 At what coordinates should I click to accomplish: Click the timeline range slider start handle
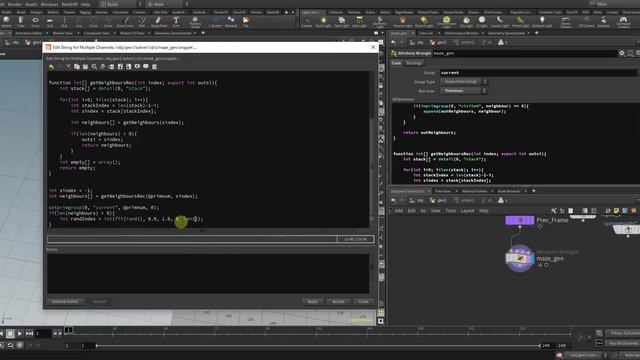pos(97,345)
